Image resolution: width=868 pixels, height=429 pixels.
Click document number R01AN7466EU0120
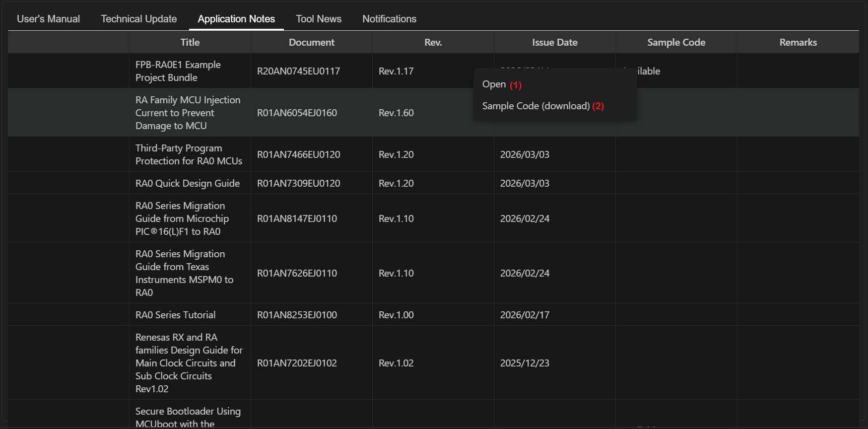[x=298, y=154]
